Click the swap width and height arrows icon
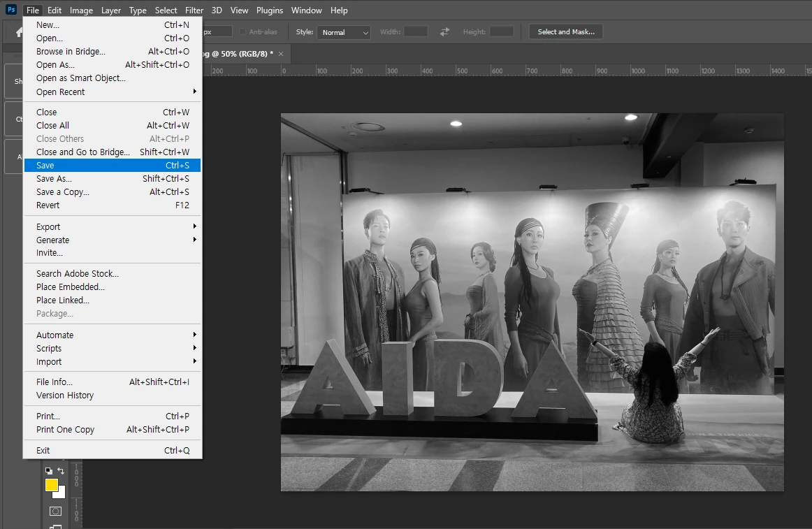 pyautogui.click(x=445, y=32)
